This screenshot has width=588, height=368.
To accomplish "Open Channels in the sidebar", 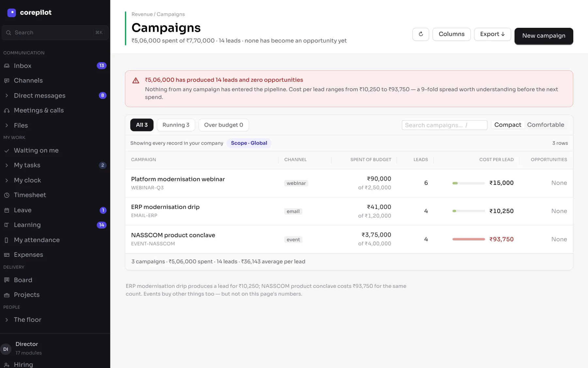I will point(28,80).
